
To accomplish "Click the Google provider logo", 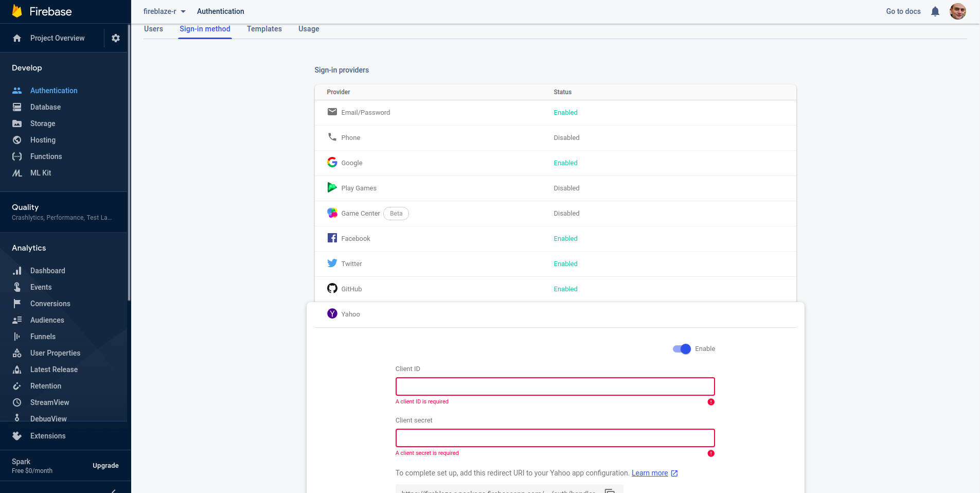I will tap(332, 162).
